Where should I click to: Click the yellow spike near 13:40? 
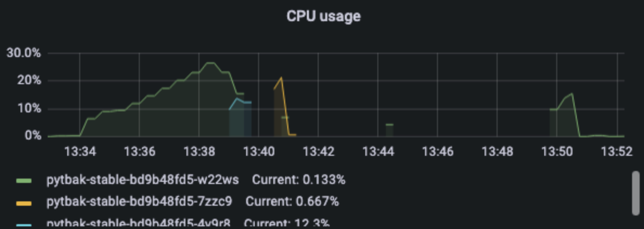pyautogui.click(x=281, y=78)
